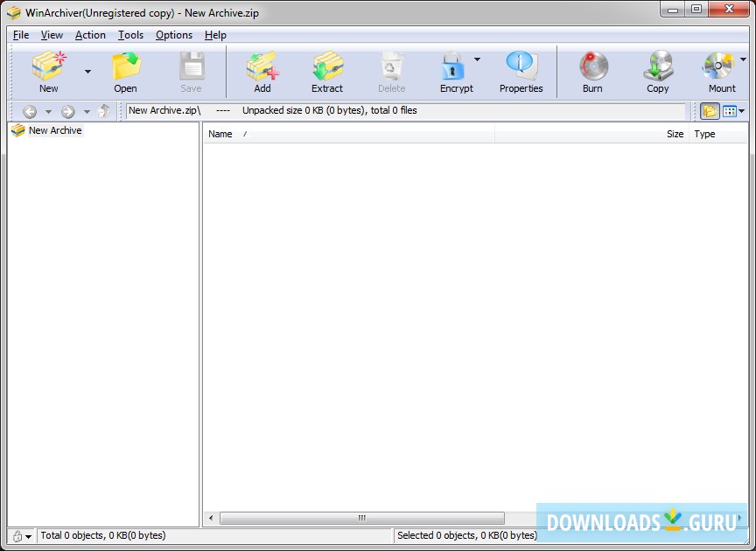This screenshot has width=756, height=551.
Task: Open the view mode dropdown arrow
Action: tap(741, 111)
